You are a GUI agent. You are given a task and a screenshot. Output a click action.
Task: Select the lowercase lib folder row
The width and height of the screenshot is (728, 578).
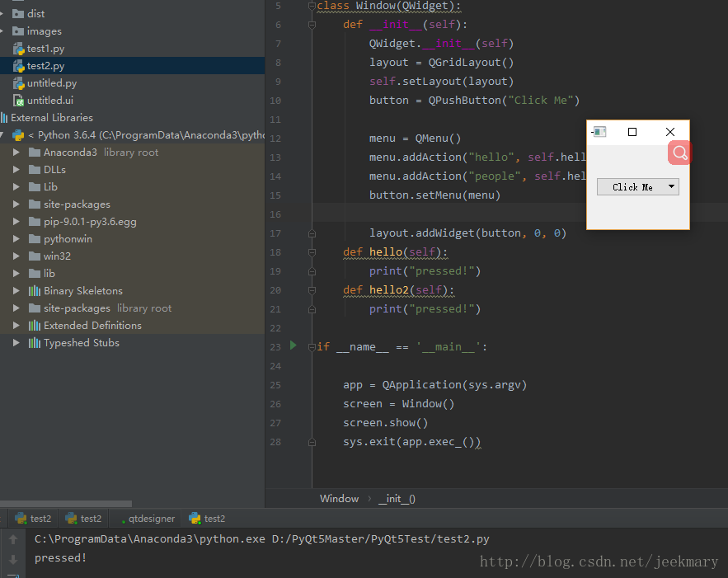click(x=132, y=274)
